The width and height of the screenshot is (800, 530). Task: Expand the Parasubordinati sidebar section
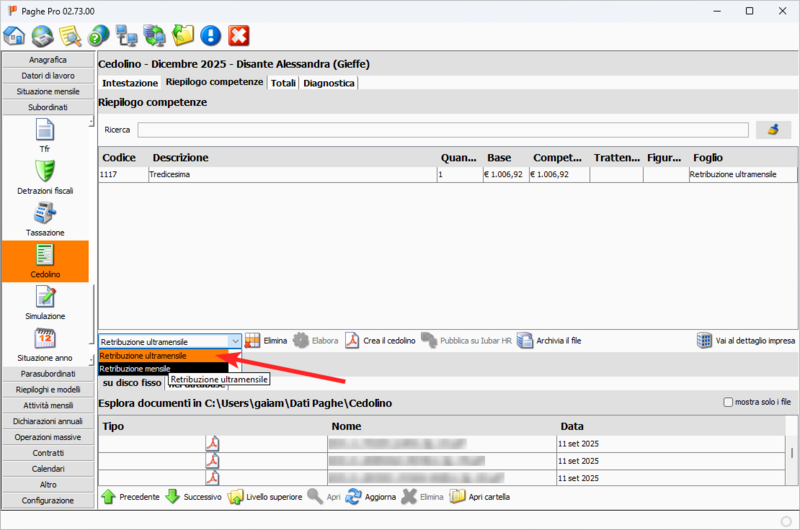pyautogui.click(x=48, y=373)
